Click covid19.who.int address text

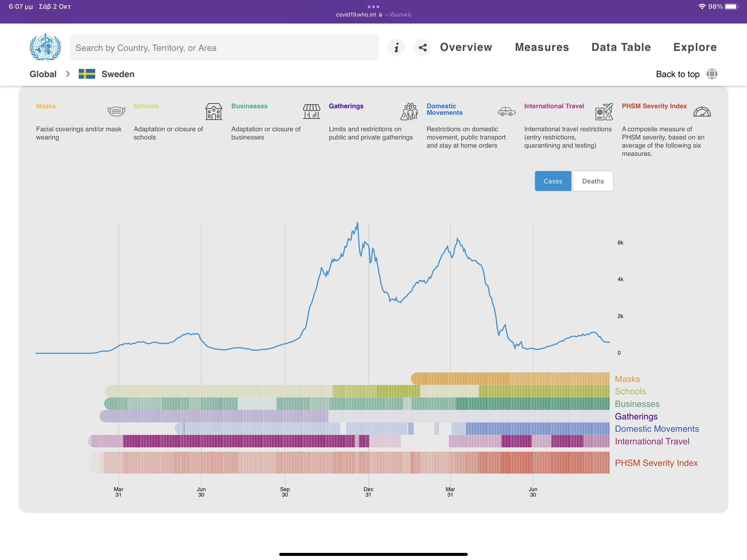coord(356,14)
